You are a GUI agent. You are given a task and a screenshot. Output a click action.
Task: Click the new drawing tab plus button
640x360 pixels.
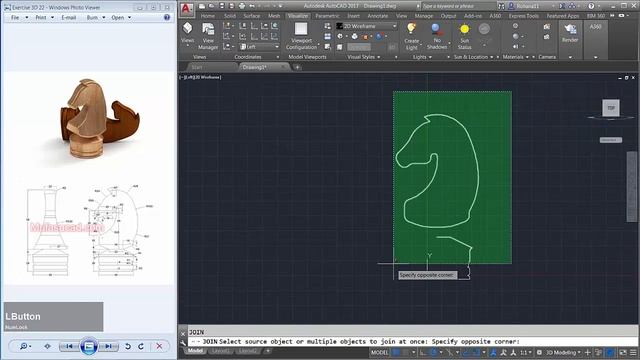[298, 67]
